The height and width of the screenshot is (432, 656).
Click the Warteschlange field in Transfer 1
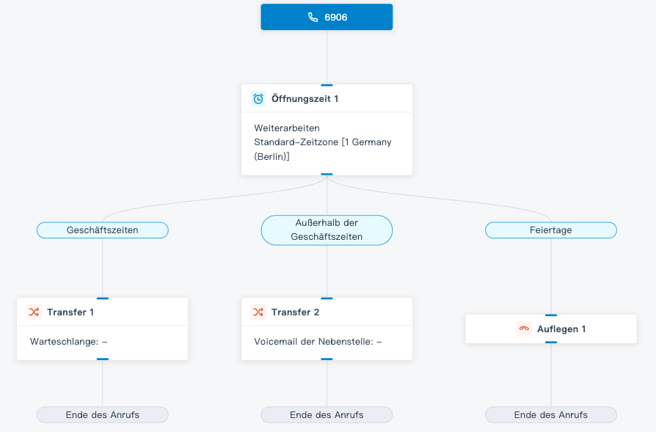pos(69,342)
